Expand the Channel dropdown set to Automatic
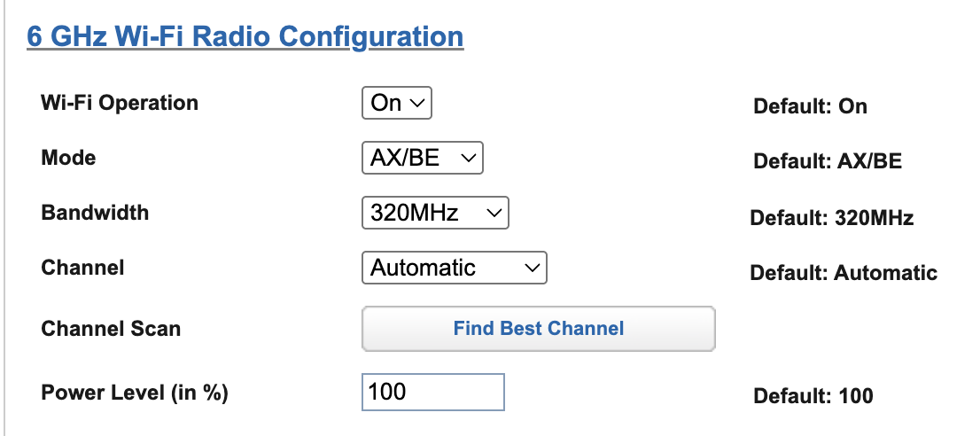The width and height of the screenshot is (980, 436). 455,268
